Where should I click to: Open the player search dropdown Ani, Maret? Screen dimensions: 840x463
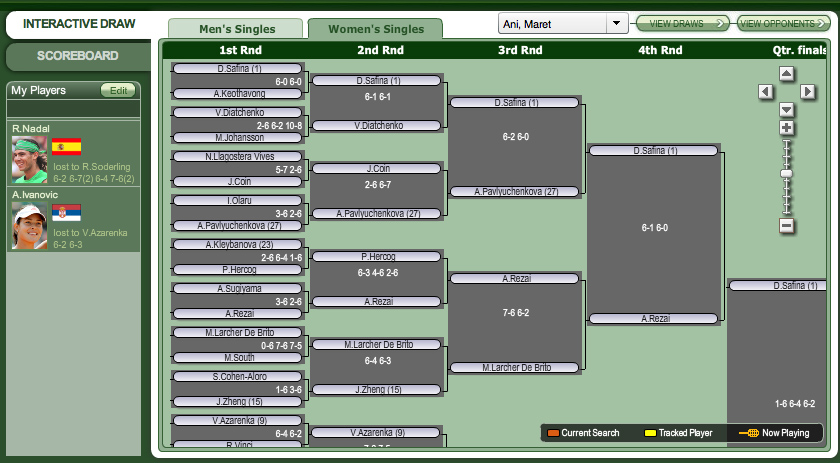click(563, 23)
